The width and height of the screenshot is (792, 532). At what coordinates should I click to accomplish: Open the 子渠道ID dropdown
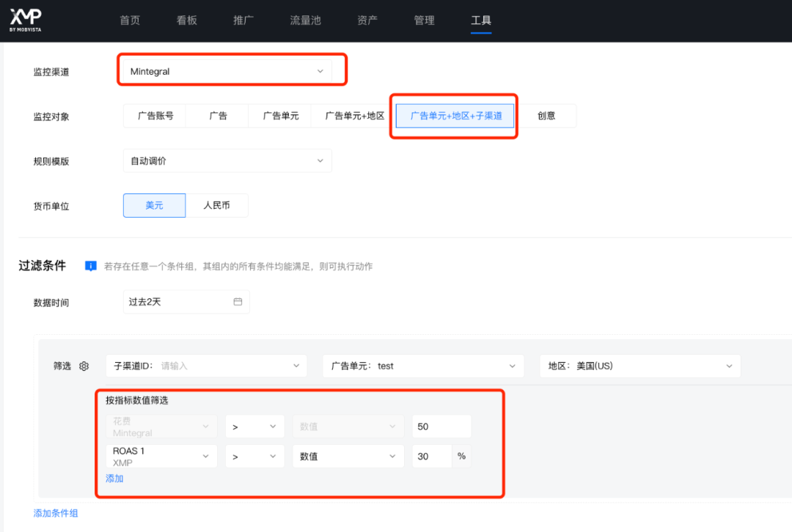click(205, 366)
